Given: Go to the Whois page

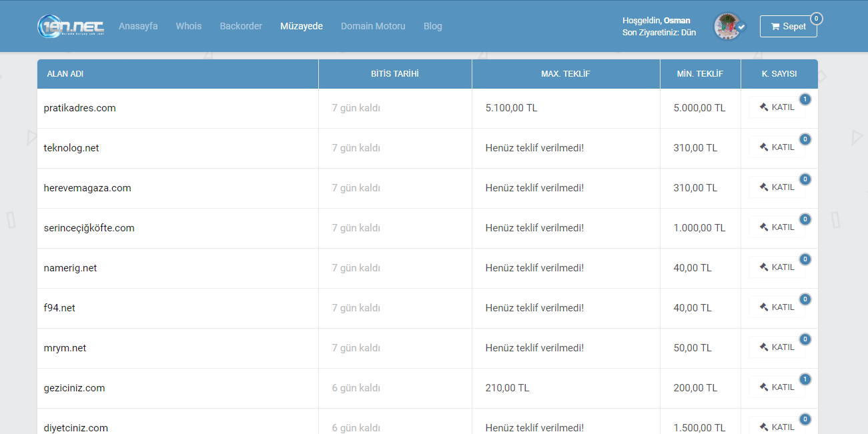Looking at the screenshot, I should point(189,26).
